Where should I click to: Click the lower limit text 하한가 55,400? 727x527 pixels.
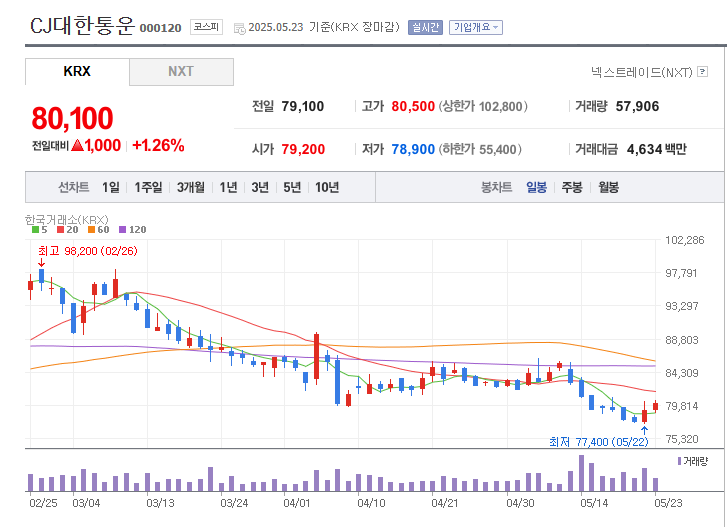click(480, 149)
